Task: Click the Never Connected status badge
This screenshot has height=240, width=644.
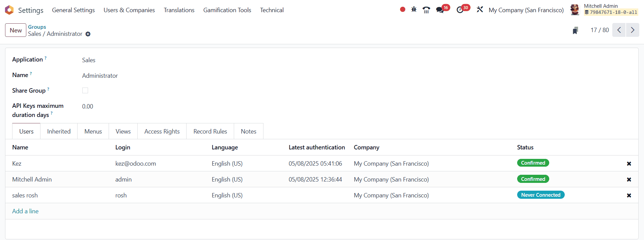Action: tap(541, 195)
